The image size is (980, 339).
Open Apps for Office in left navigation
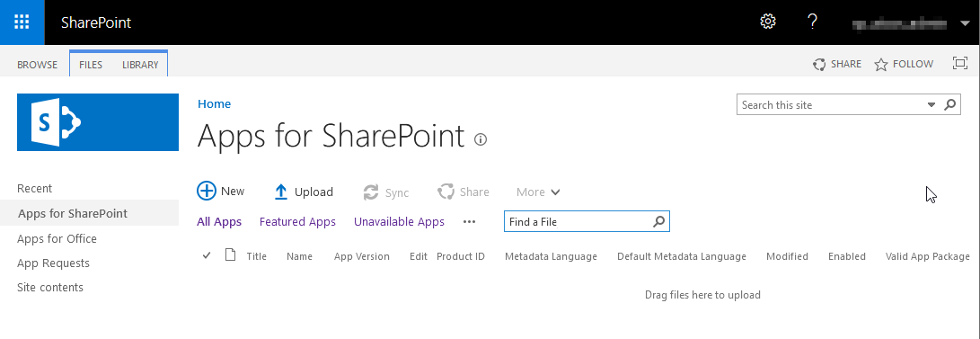(57, 238)
